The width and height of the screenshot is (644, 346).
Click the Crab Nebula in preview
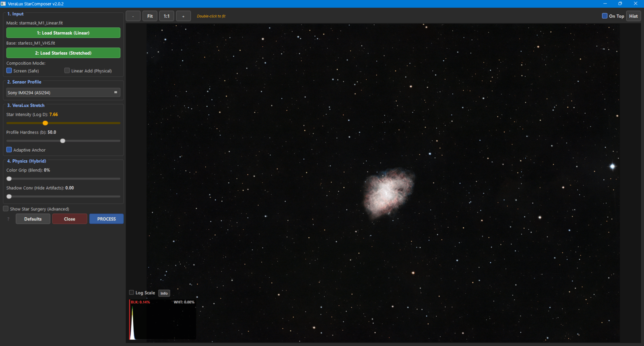tap(388, 192)
